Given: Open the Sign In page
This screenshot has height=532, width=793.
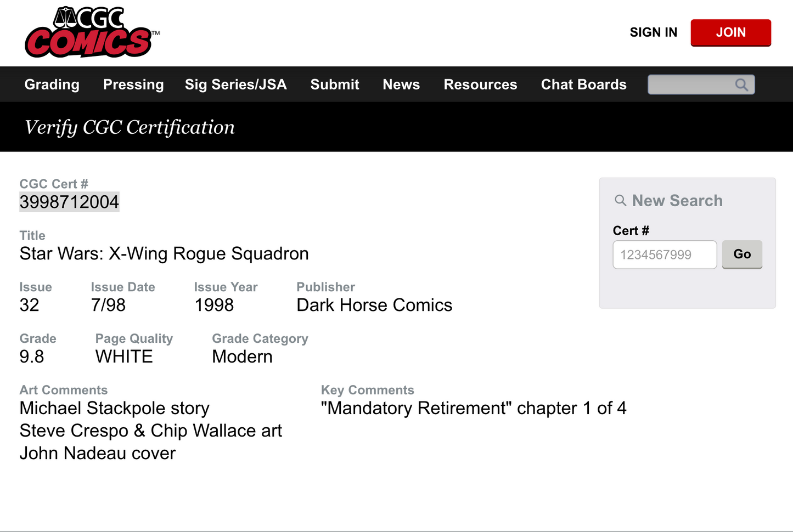Looking at the screenshot, I should (653, 32).
